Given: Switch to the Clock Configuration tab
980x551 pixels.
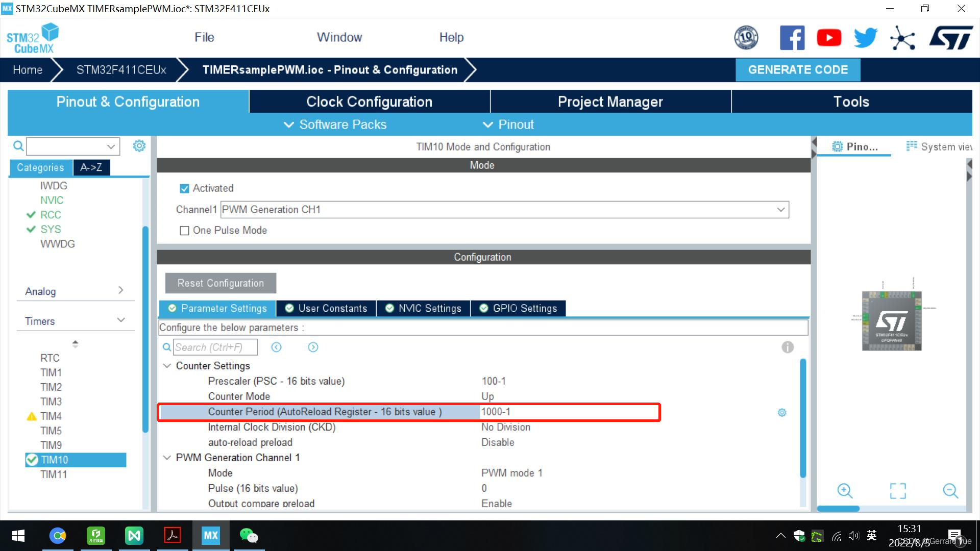Looking at the screenshot, I should (370, 102).
